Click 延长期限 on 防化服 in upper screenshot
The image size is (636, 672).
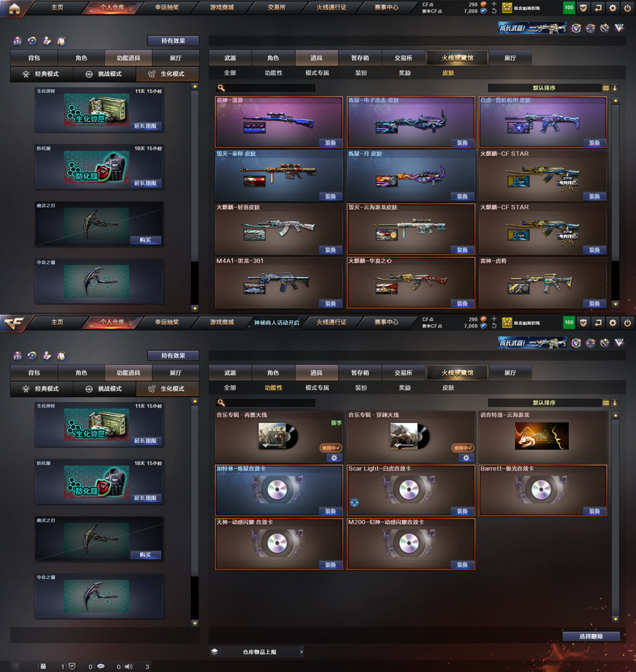(146, 183)
